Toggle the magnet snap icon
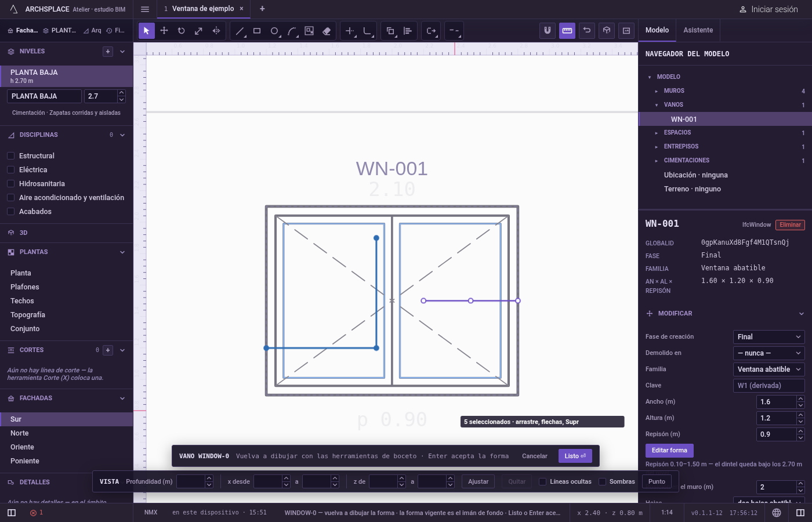 pos(548,31)
